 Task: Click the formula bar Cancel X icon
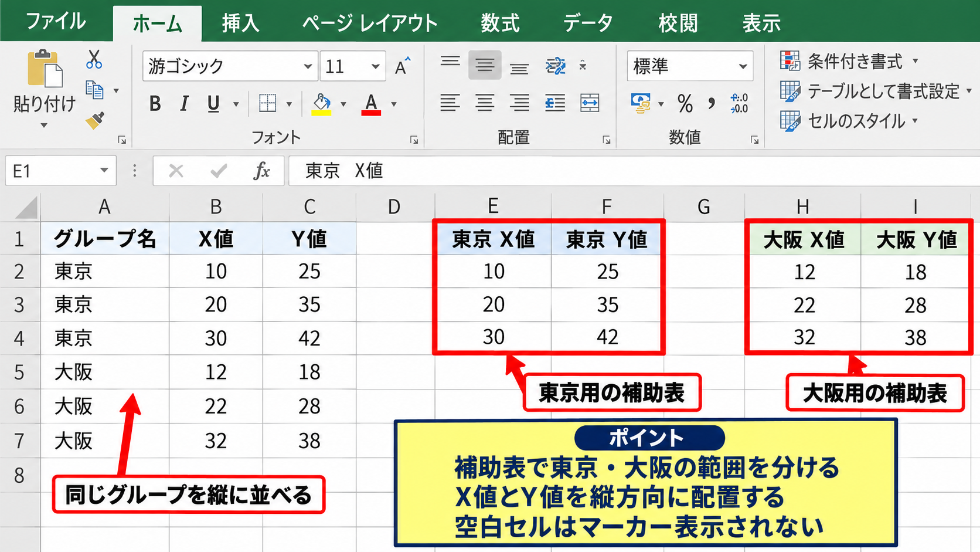[176, 171]
